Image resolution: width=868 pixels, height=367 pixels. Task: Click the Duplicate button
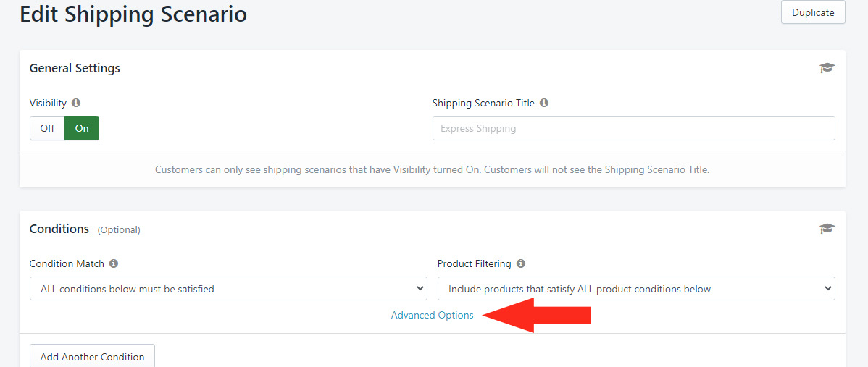[x=813, y=12]
